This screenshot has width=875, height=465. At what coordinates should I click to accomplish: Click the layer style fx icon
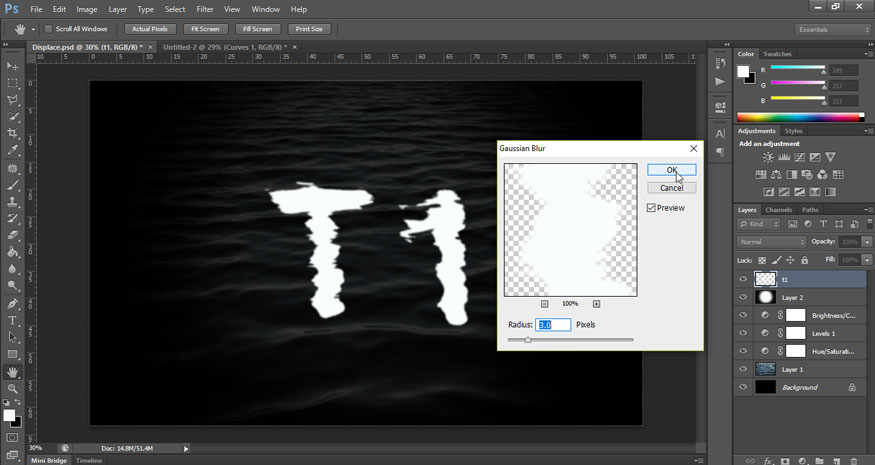768,460
